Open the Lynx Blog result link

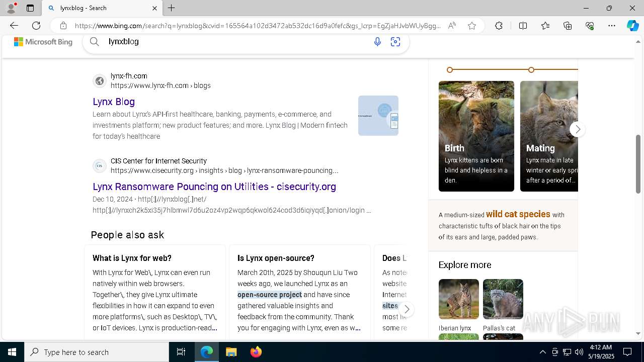pyautogui.click(x=114, y=102)
